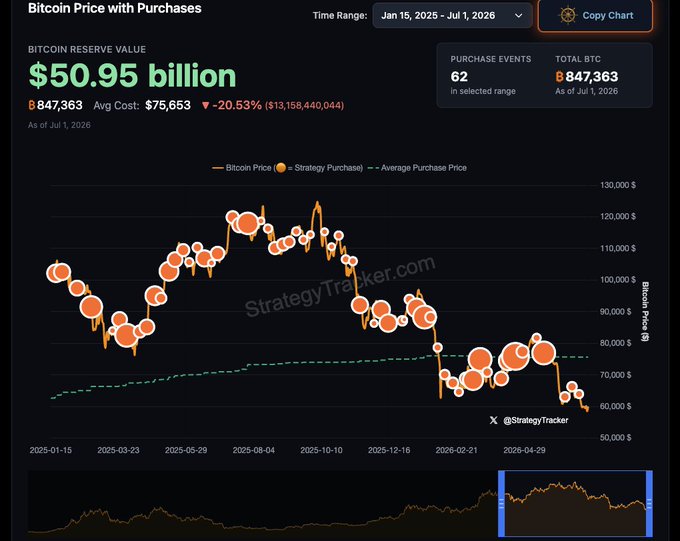This screenshot has width=680, height=541.
Task: Click the 2025-08-04 x-axis label
Action: point(254,450)
